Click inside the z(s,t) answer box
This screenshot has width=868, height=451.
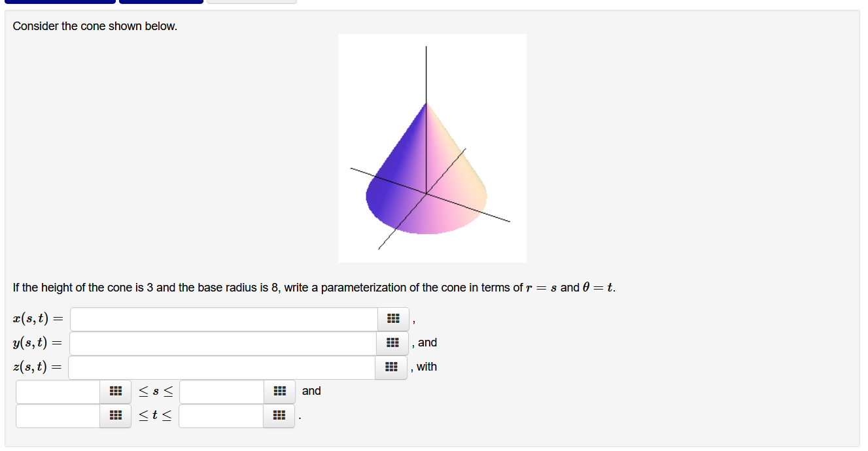(x=222, y=367)
